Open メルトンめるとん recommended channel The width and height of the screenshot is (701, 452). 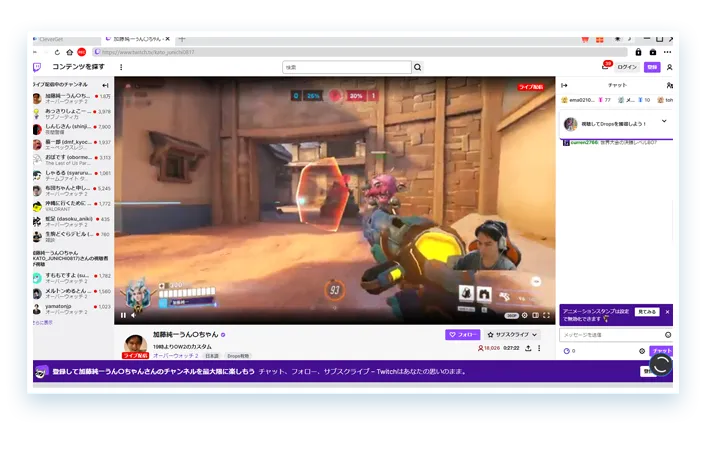point(72,293)
